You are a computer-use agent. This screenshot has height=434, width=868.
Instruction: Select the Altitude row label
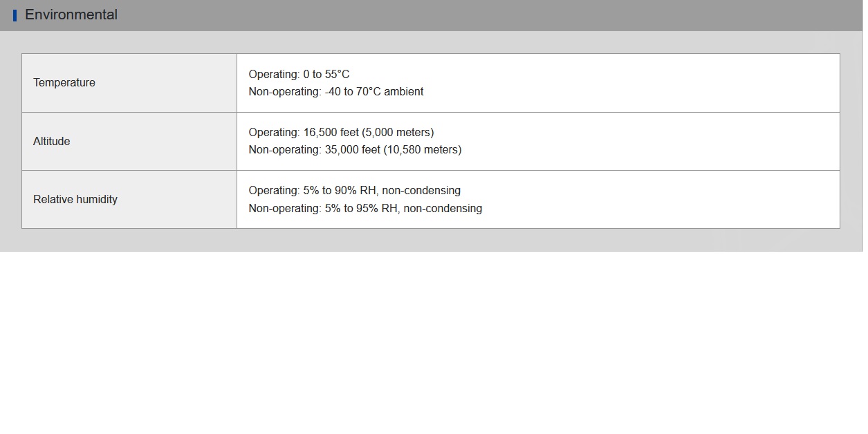click(x=52, y=141)
